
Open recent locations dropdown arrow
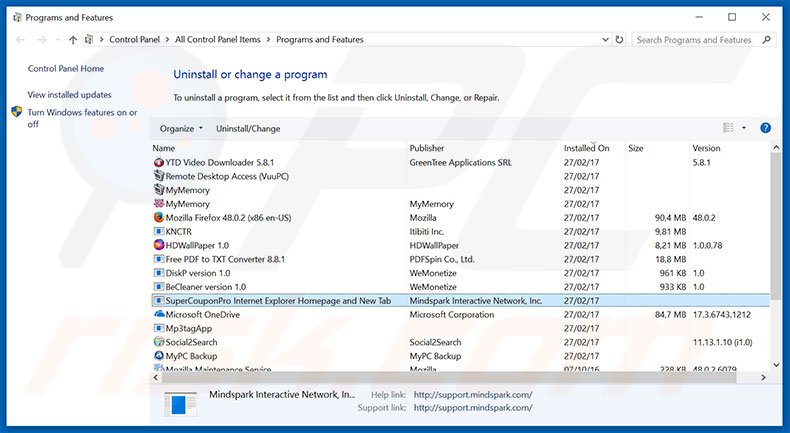58,40
